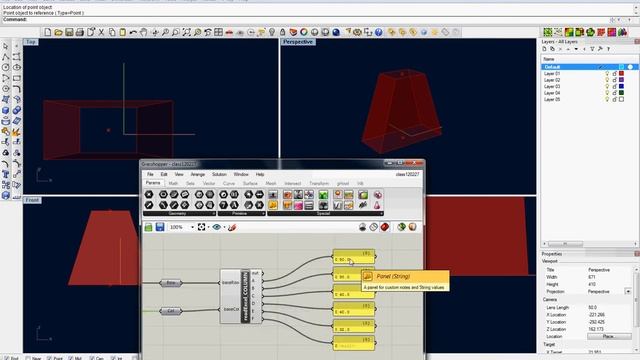Click the red shaded preview icon in Grasshopper

point(384,227)
